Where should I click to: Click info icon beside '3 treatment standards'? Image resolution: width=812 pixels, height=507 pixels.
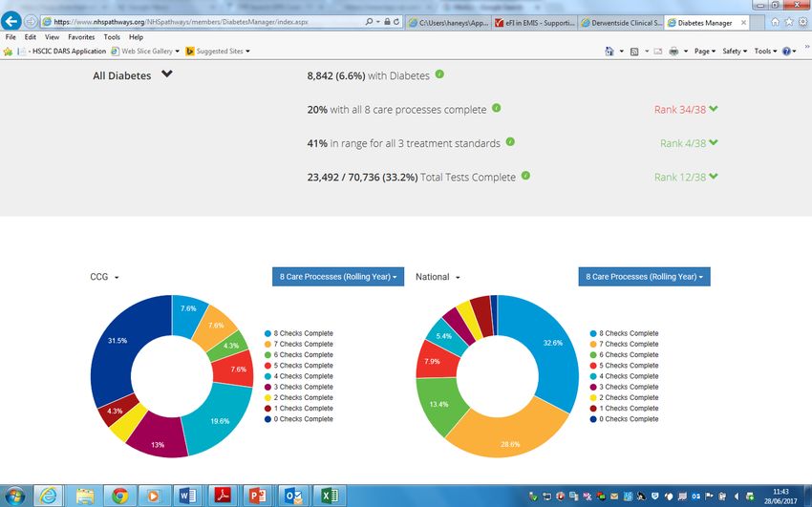[x=510, y=141]
